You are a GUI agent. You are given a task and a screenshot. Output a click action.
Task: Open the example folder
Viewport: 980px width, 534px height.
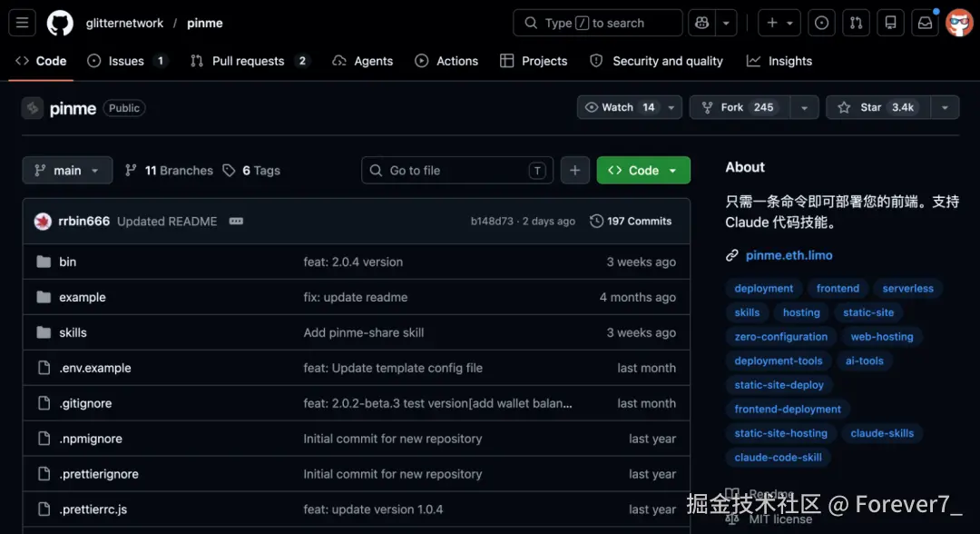tap(83, 297)
